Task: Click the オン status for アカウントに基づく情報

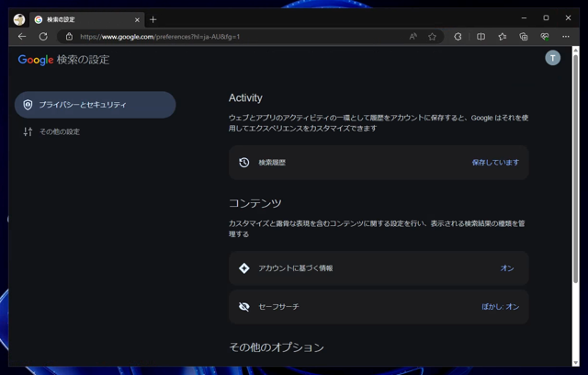Action: tap(507, 268)
